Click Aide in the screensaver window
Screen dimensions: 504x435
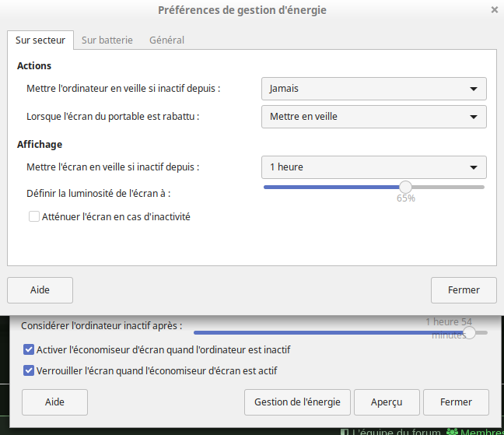(x=54, y=402)
